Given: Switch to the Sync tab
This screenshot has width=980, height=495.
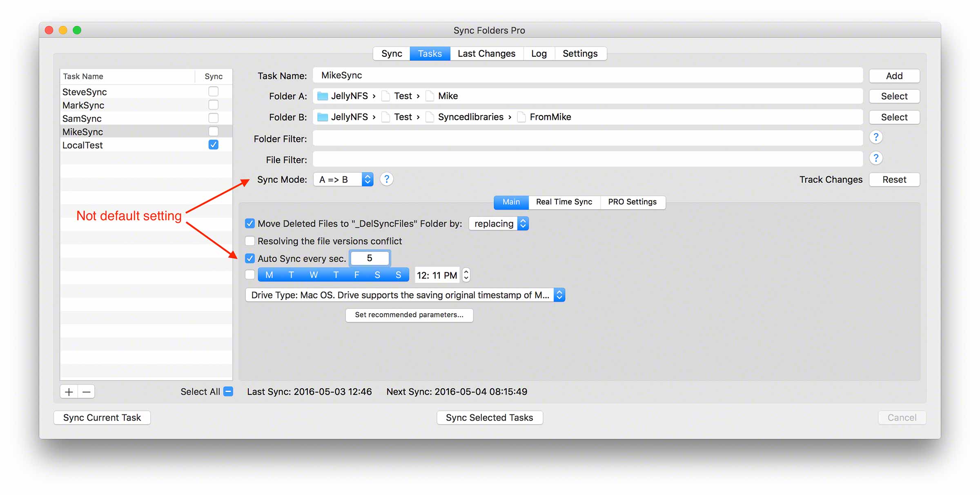Looking at the screenshot, I should tap(392, 54).
